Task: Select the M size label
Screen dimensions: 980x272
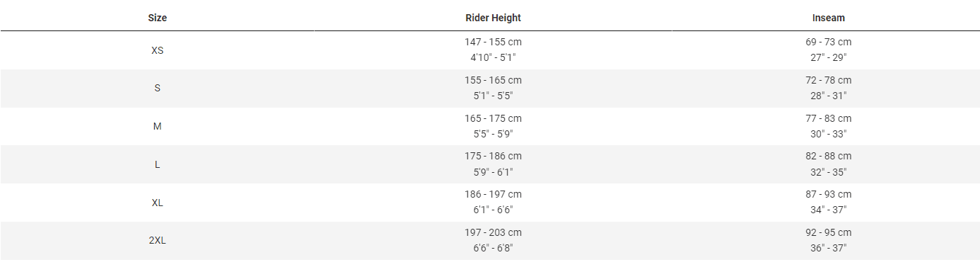Action: [x=157, y=126]
